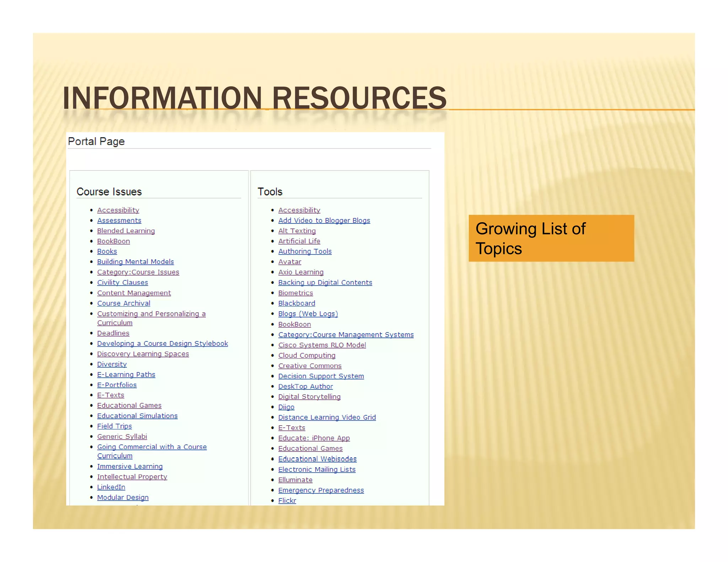The image size is (728, 562).
Task: Open the Assessments link under Course Issues
Action: point(119,221)
